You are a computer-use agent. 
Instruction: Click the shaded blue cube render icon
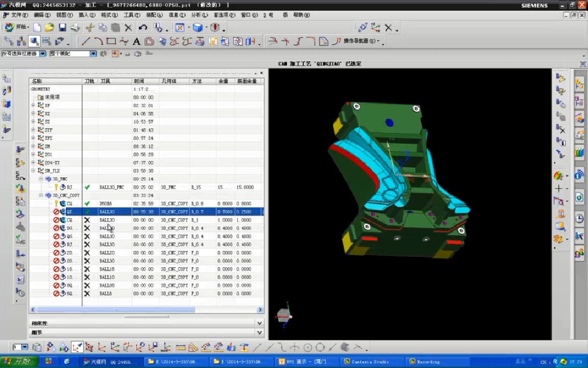[x=198, y=28]
